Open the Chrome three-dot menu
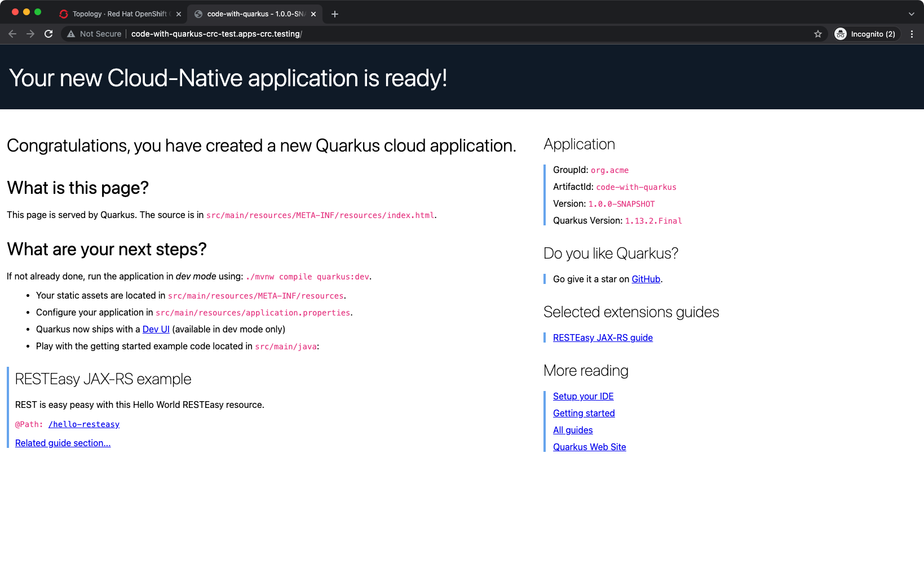This screenshot has width=924, height=582. (x=912, y=34)
